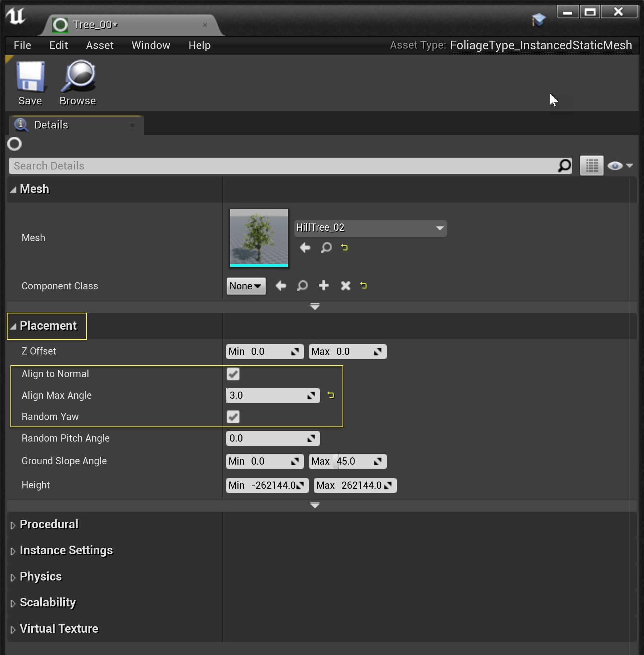644x655 pixels.
Task: Toggle the Align to Normal checkbox
Action: [x=233, y=374]
